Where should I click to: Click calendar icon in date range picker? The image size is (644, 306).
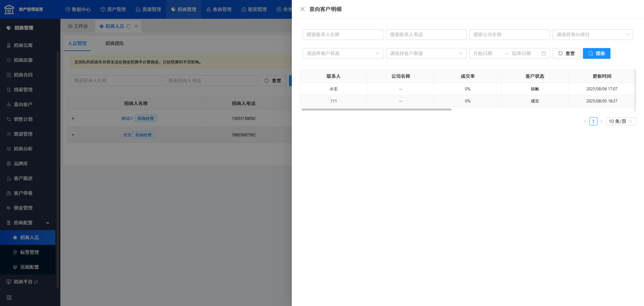(x=544, y=53)
